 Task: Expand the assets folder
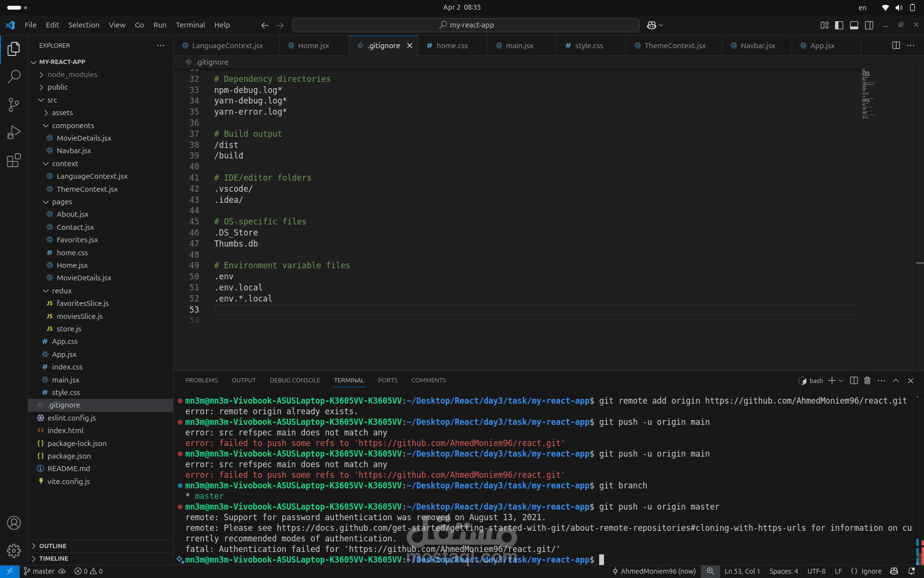point(100,113)
